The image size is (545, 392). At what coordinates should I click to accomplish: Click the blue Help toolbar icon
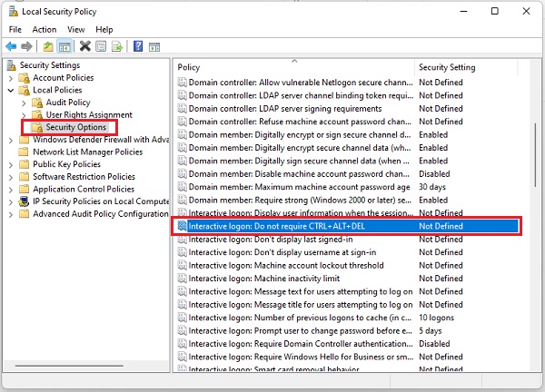pos(137,46)
